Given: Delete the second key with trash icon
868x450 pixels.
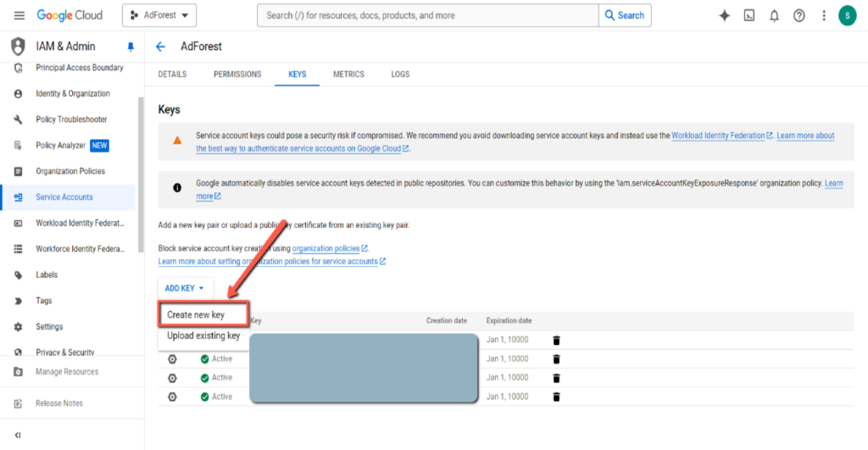Looking at the screenshot, I should coord(556,359).
